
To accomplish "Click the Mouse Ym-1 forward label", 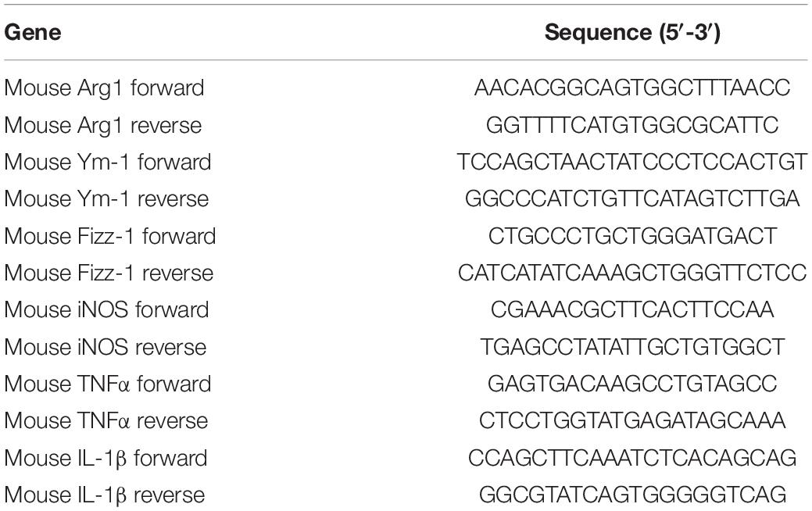I will coord(108,162).
